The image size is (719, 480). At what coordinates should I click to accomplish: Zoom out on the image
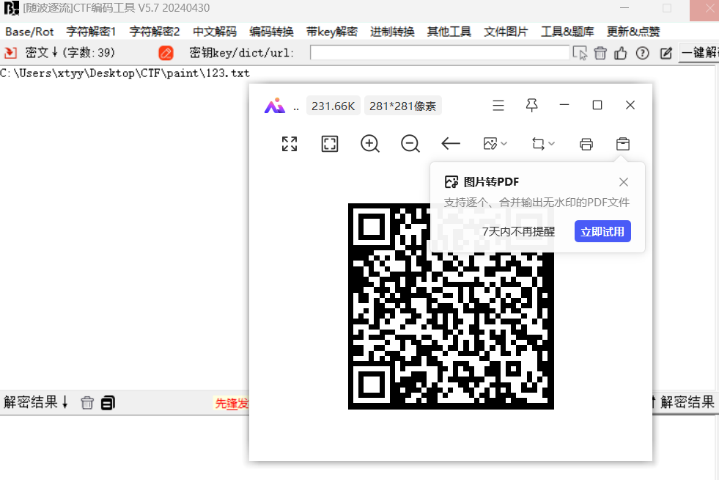[x=410, y=143]
